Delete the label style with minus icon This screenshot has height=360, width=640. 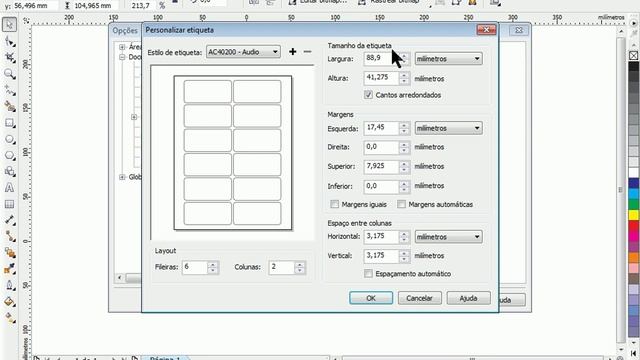307,52
